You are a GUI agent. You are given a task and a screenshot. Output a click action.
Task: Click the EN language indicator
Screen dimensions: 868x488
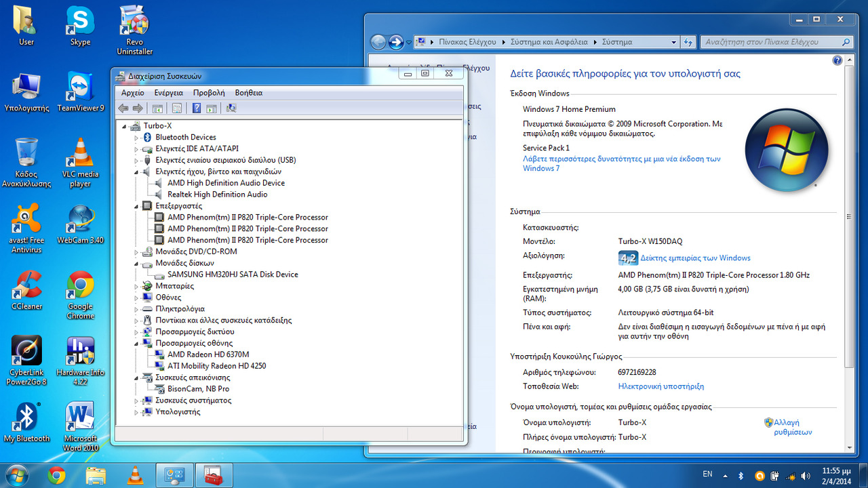click(x=707, y=474)
